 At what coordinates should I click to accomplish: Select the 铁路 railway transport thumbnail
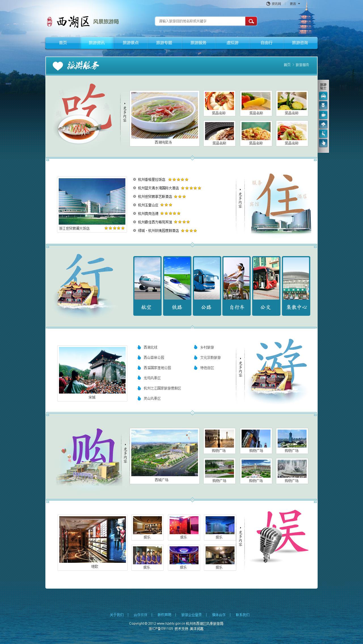[x=177, y=286]
